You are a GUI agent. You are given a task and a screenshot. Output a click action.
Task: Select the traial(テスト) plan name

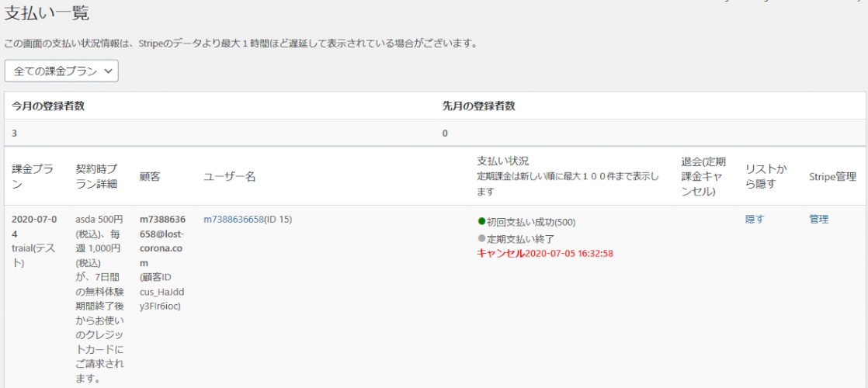point(32,256)
